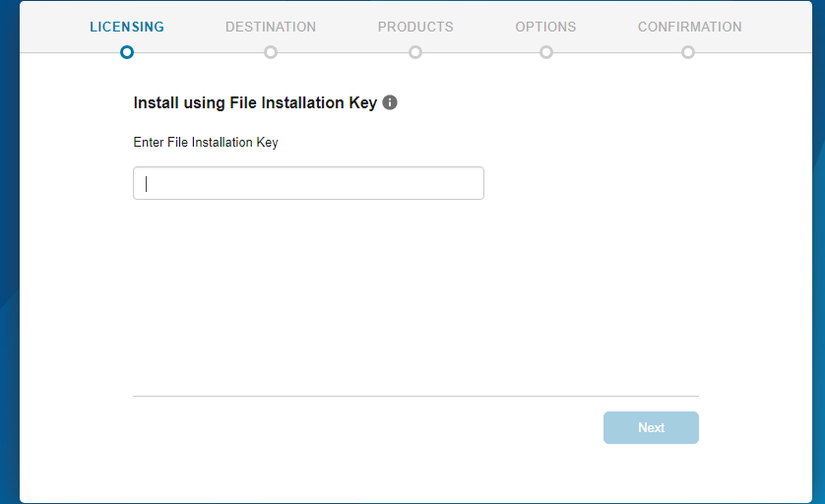
Task: Click the 'Install using File Installation Key' heading
Action: click(x=255, y=102)
